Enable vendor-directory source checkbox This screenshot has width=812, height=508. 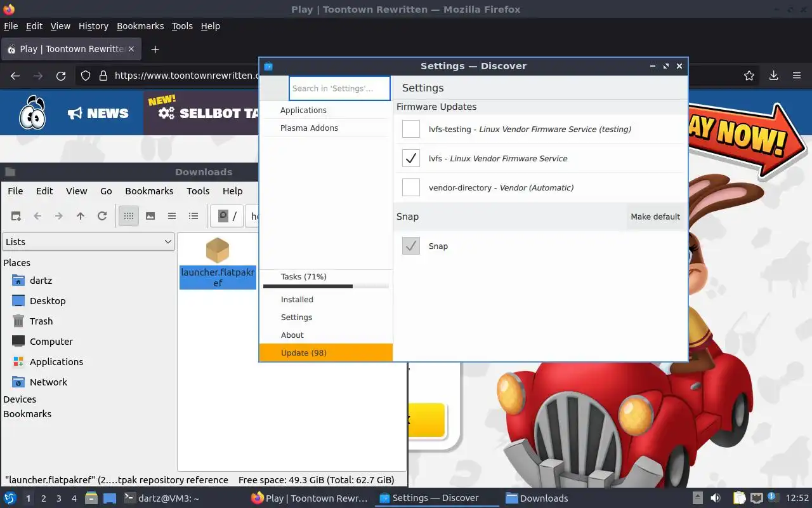(411, 187)
